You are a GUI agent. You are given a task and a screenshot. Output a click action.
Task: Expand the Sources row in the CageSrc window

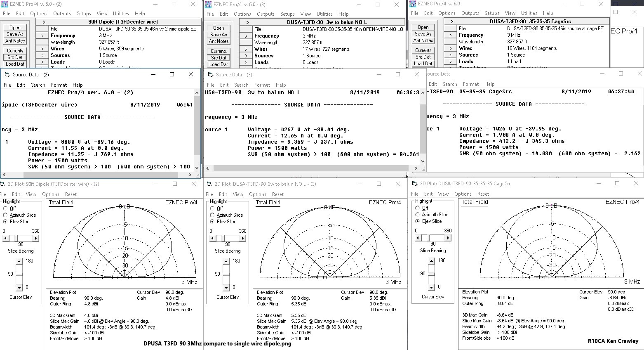click(x=450, y=54)
